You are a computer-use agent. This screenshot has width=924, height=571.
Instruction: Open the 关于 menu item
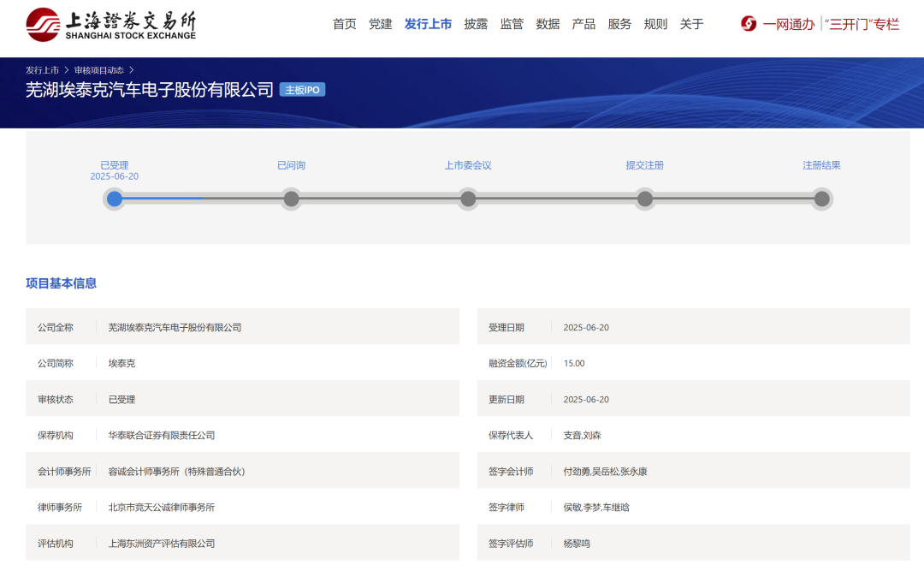[x=692, y=24]
